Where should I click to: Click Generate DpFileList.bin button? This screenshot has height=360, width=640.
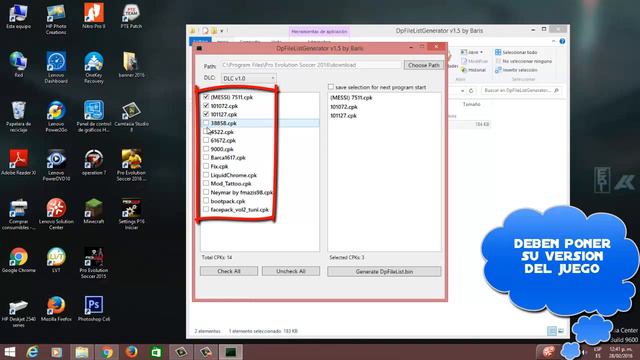coord(384,271)
